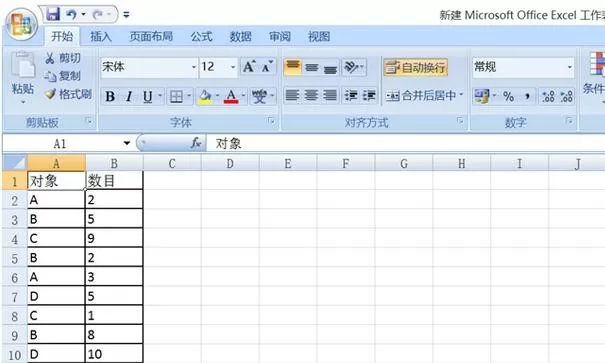This screenshot has height=363, width=605.
Task: Switch to the 插入 tab
Action: [101, 37]
